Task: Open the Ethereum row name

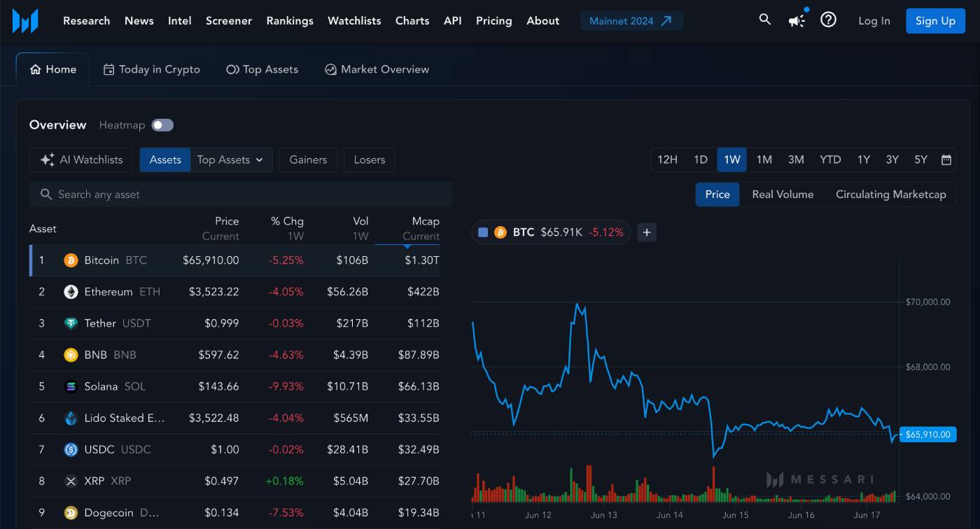Action: tap(108, 292)
